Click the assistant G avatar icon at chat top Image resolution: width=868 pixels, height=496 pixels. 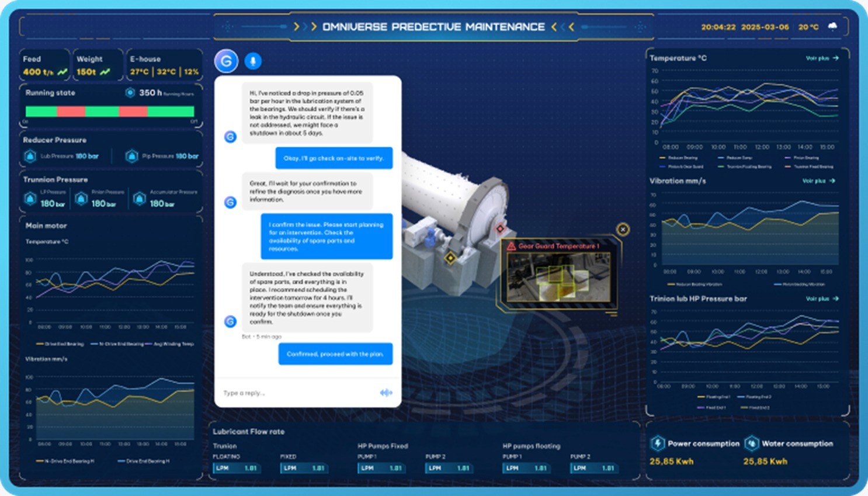[x=226, y=61]
